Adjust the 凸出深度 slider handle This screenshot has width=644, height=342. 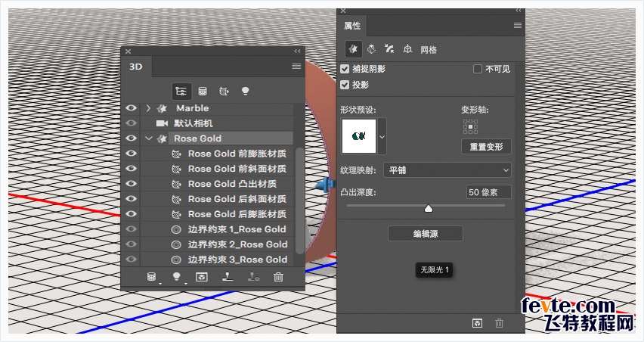coord(429,208)
